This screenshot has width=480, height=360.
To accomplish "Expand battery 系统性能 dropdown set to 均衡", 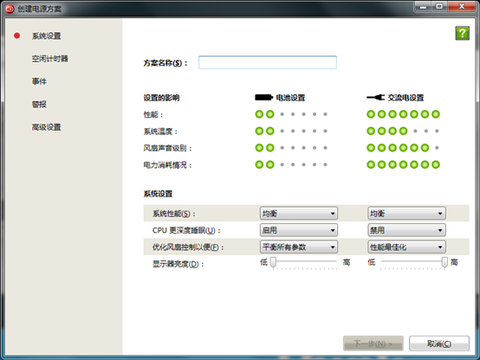I will tap(299, 213).
